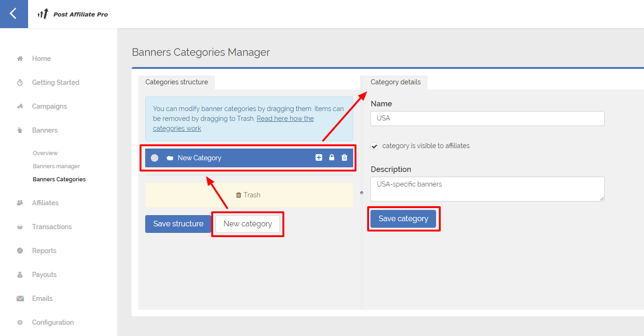644x336 pixels.
Task: Click the Description textarea resize grip
Action: (602, 199)
